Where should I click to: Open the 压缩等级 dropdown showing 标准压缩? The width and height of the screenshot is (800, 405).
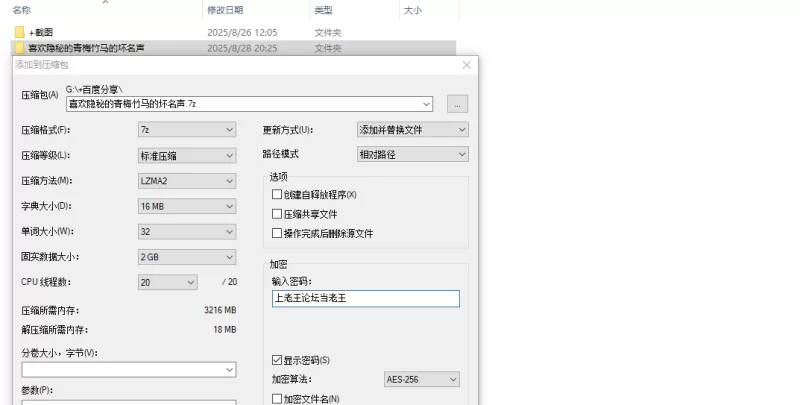(x=187, y=156)
